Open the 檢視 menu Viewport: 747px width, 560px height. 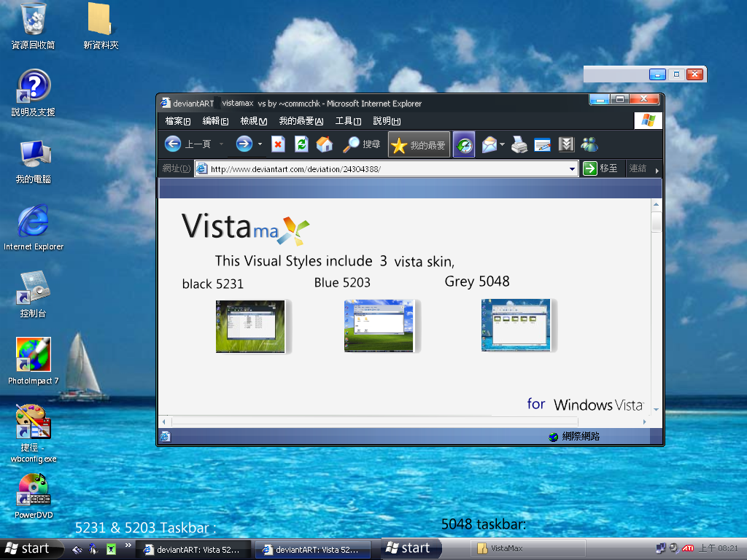(x=252, y=121)
